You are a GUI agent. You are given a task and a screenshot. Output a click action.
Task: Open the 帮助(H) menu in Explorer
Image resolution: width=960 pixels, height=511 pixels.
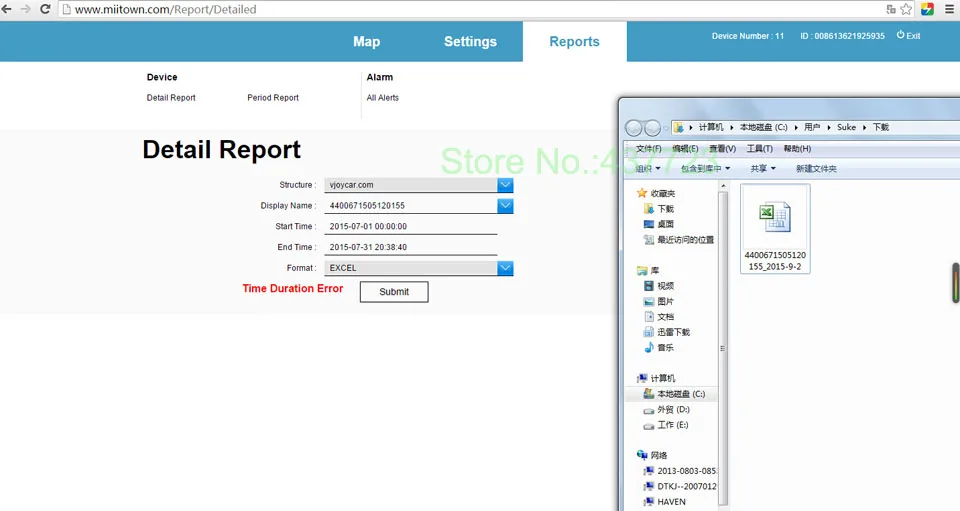[797, 149]
